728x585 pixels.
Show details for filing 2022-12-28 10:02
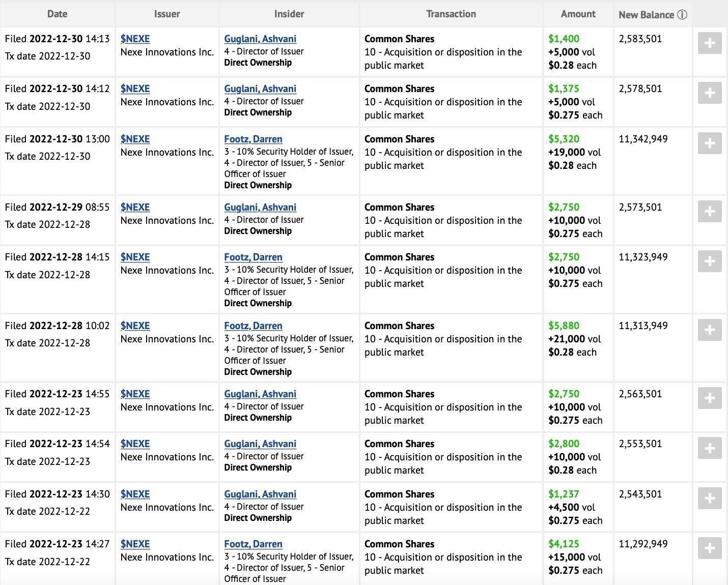click(710, 330)
